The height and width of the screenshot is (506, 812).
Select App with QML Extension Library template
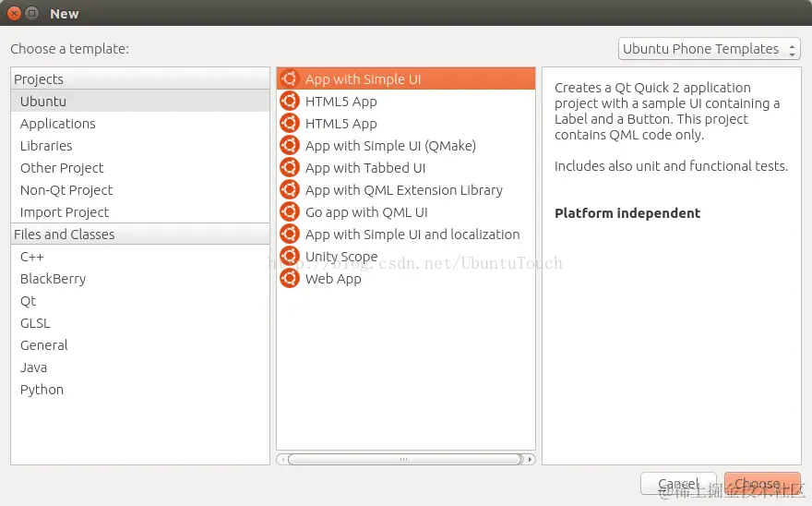405,190
